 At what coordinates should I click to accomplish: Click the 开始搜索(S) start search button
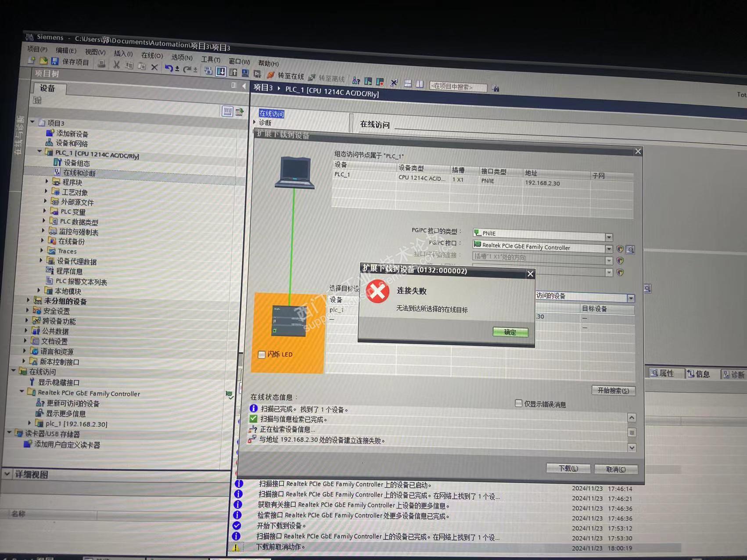pyautogui.click(x=613, y=391)
